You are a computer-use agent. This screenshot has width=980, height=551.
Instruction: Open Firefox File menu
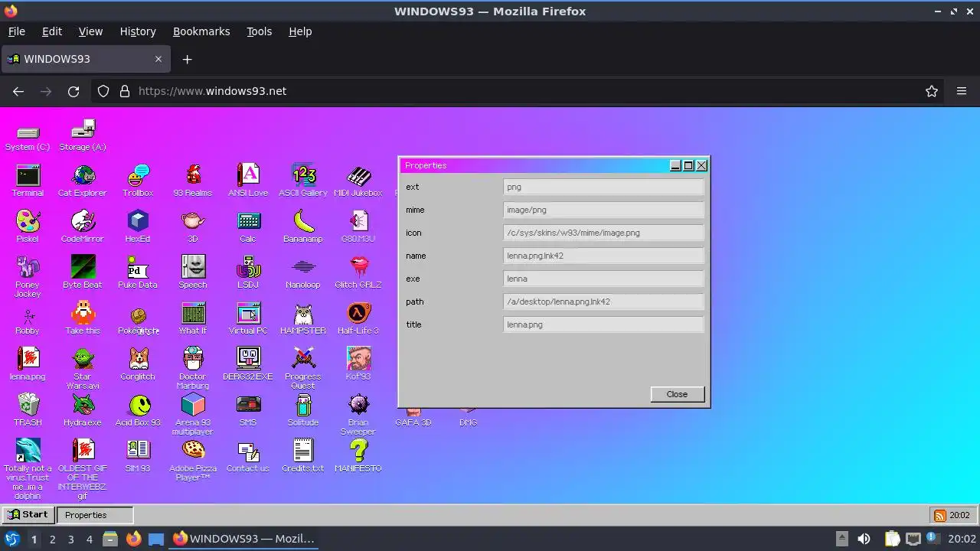(x=16, y=31)
